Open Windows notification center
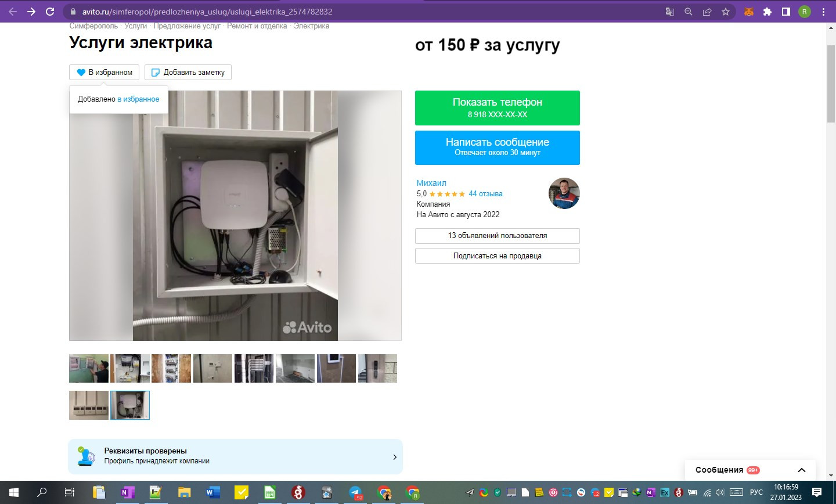Image resolution: width=836 pixels, height=504 pixels. click(817, 492)
